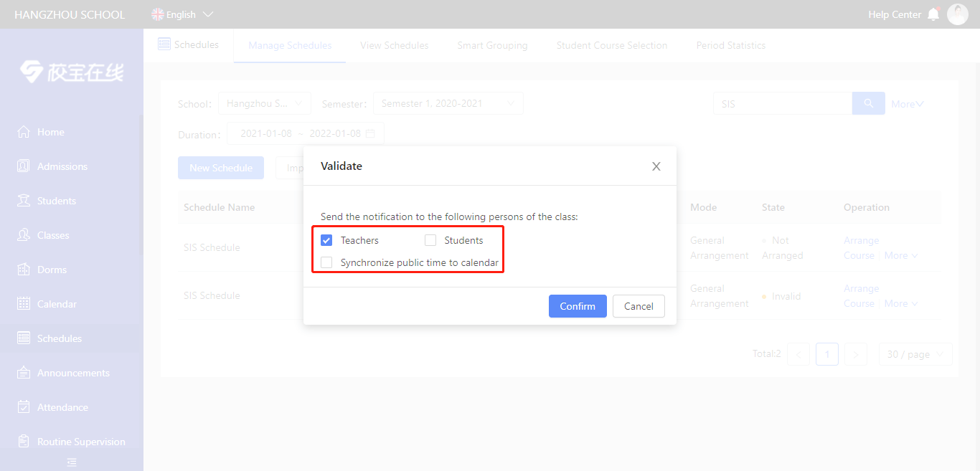Click the Not Arranged state label
Screen dimensions: 980x471
tap(783, 247)
